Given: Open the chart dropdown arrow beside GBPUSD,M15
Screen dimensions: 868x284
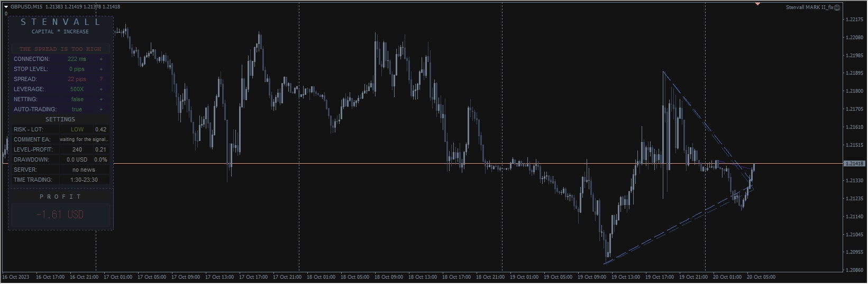Looking at the screenshot, I should click(6, 7).
